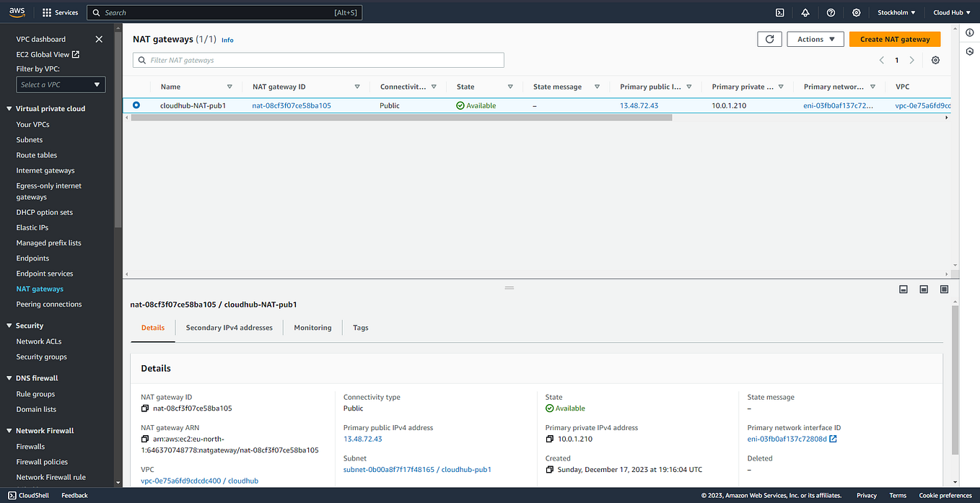Open the Info side panel on the right edge
The height and width of the screenshot is (503, 980).
click(969, 32)
